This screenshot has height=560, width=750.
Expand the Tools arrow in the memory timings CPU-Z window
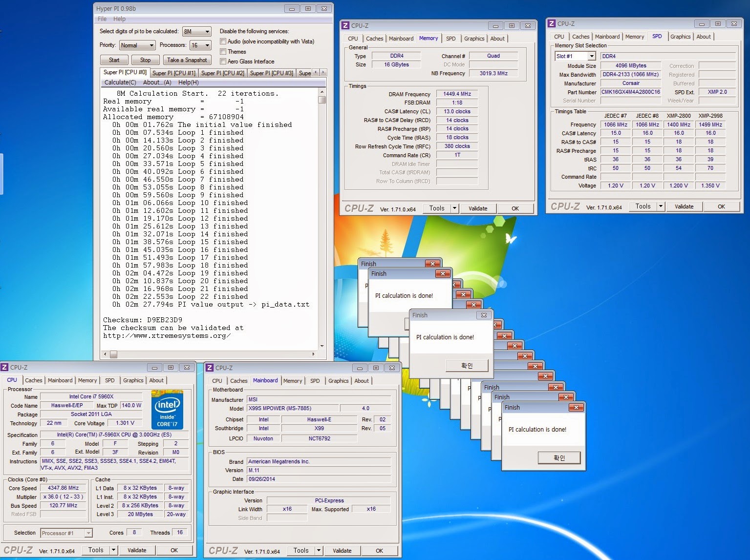tap(454, 208)
